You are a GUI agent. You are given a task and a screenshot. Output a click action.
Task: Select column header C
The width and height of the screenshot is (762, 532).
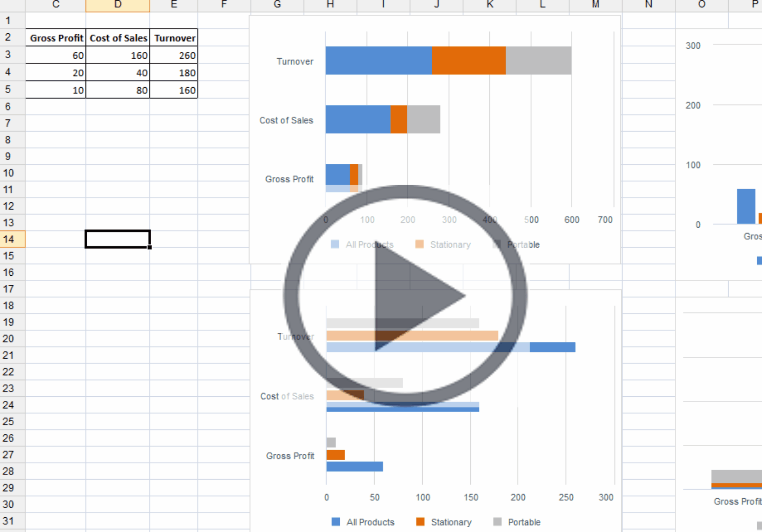(x=56, y=5)
